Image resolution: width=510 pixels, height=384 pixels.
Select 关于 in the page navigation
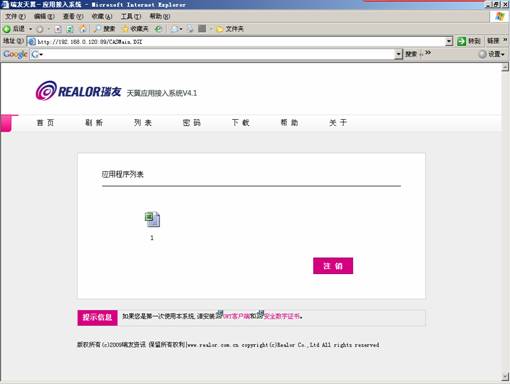pos(338,123)
